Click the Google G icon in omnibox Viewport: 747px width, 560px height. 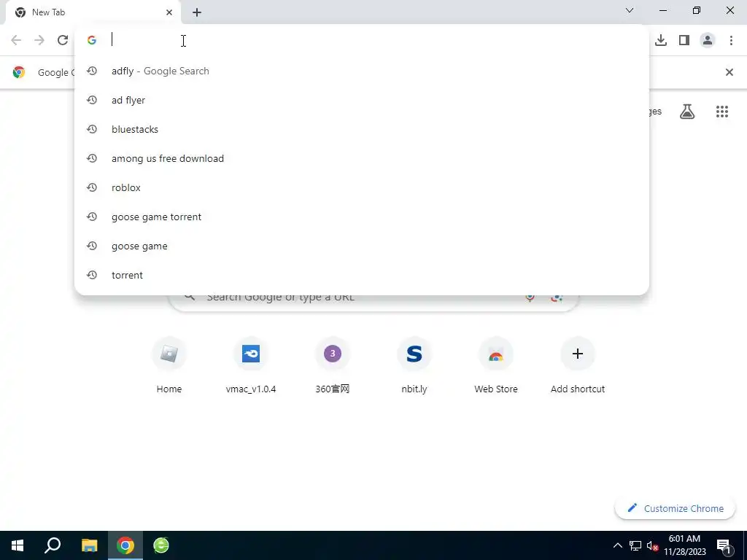[92, 40]
